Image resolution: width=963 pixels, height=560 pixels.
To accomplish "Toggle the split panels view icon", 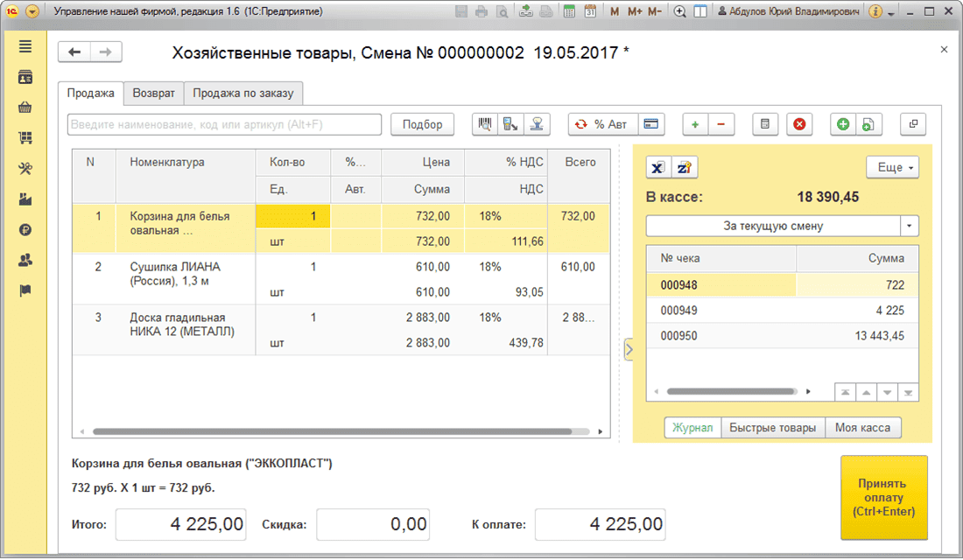I will [700, 11].
